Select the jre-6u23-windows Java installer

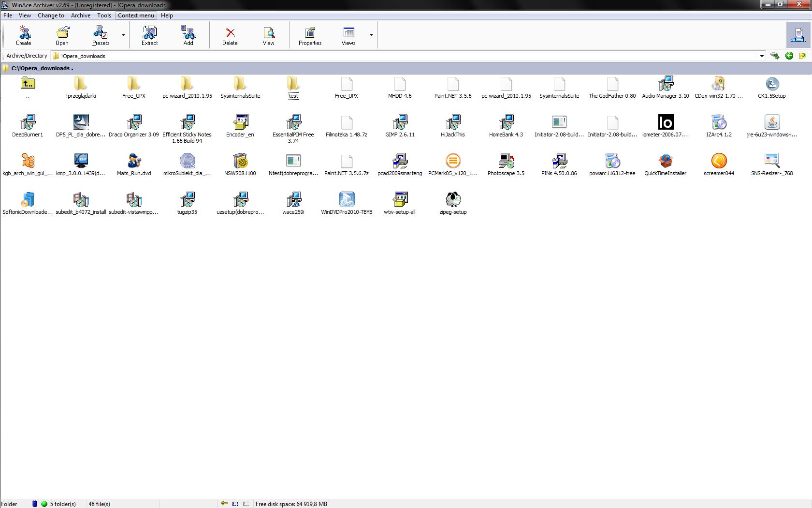(772, 126)
